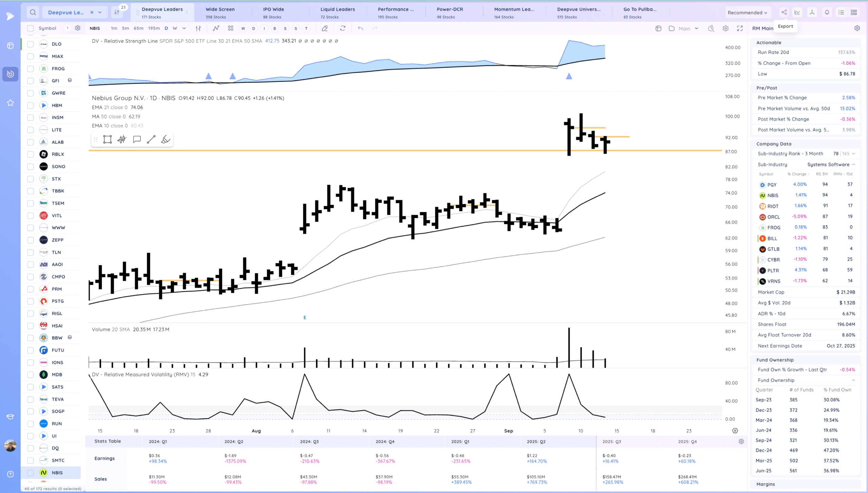Switch to the Go To Pullba... tab
This screenshot has width=868, height=493.
pyautogui.click(x=640, y=13)
